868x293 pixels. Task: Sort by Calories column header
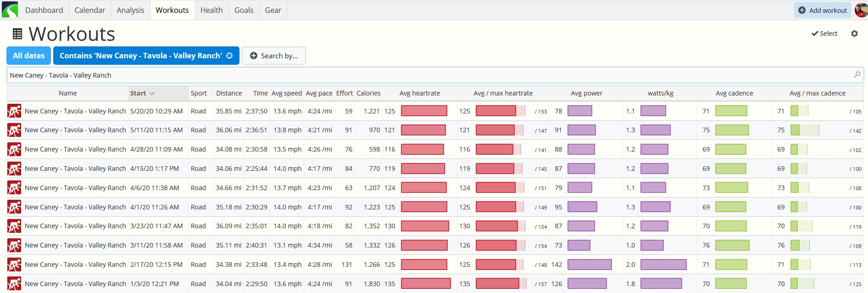[368, 93]
